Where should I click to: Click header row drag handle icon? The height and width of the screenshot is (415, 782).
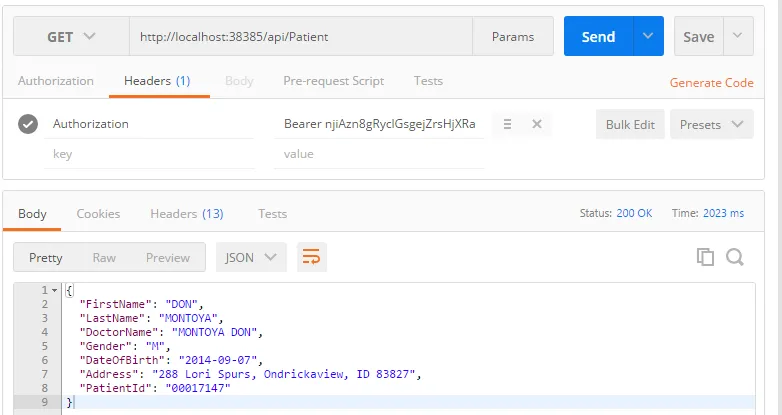click(507, 124)
